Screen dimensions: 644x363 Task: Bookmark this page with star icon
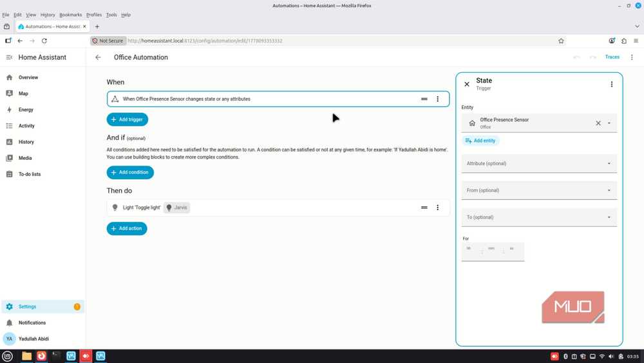[561, 41]
